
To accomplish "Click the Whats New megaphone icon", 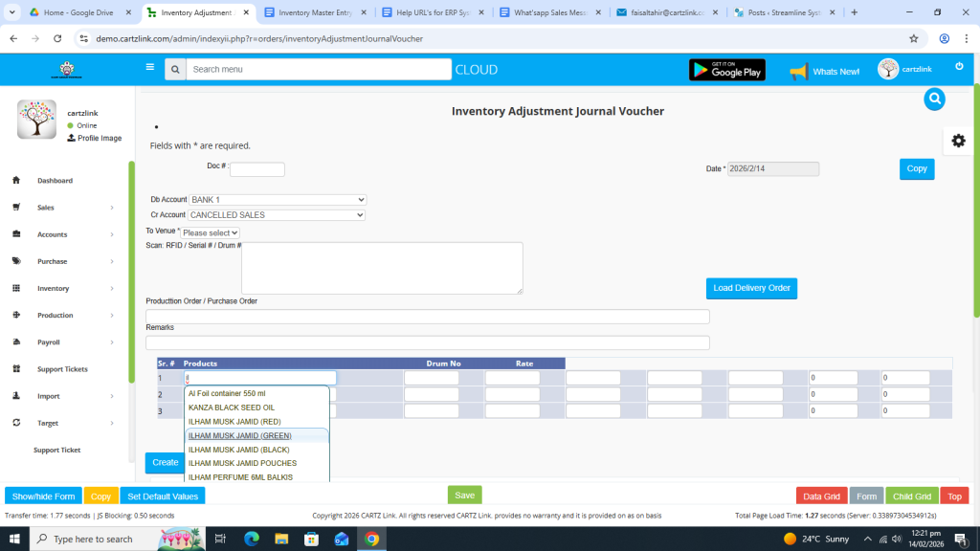I will coord(799,72).
